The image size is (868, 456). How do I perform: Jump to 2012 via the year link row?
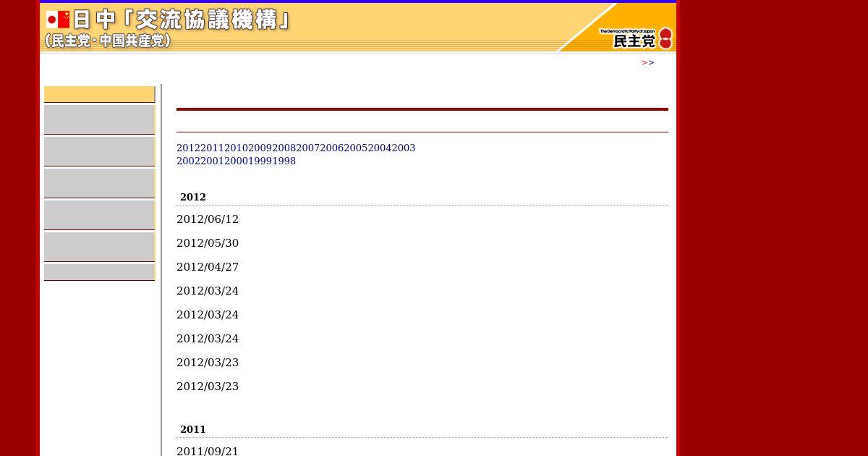point(188,148)
